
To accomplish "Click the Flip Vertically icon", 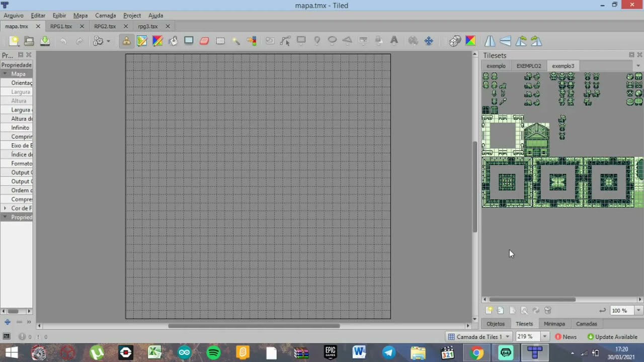I will click(x=505, y=41).
